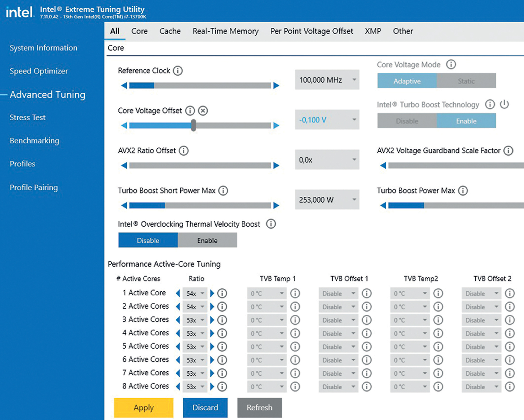Open Stress Test in the sidebar
524x420 pixels.
[27, 118]
